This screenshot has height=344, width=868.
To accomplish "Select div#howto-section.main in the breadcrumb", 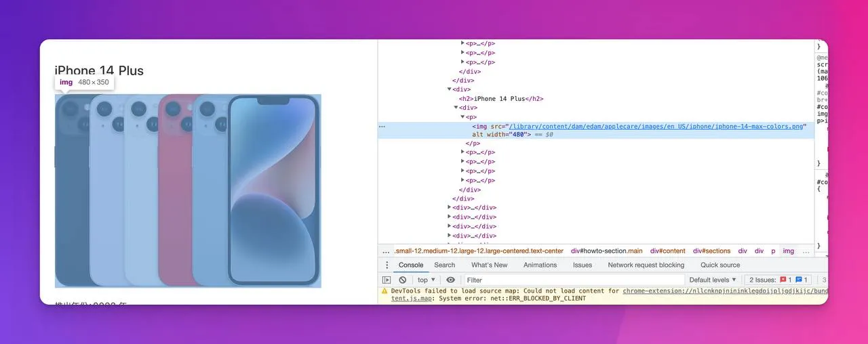I will (606, 251).
